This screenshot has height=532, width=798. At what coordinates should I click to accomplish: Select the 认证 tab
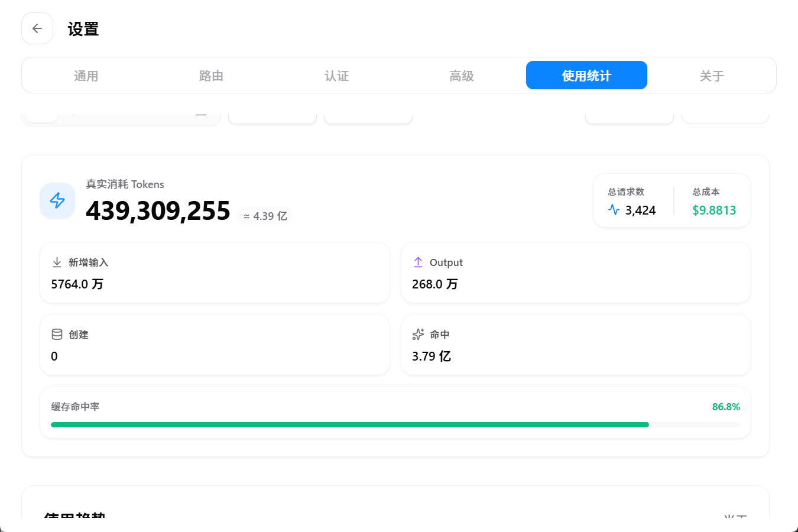(336, 76)
